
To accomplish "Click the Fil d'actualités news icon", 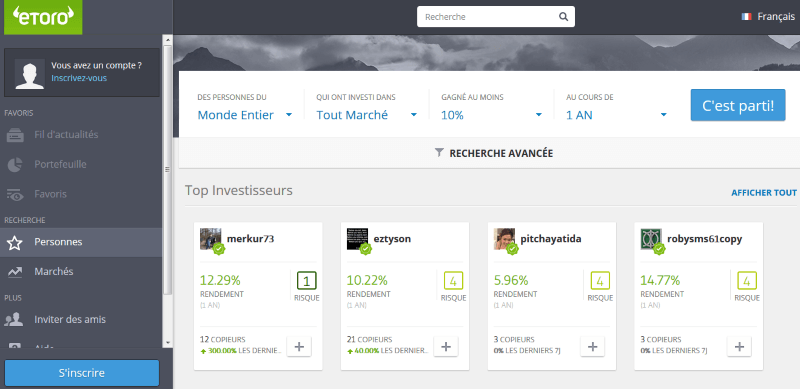I will tap(15, 135).
